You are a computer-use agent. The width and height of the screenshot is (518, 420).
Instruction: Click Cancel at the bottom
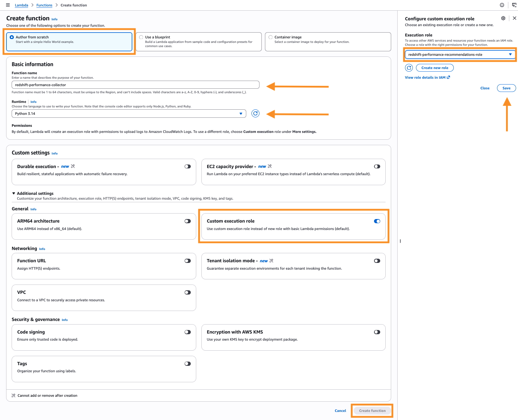pos(340,411)
